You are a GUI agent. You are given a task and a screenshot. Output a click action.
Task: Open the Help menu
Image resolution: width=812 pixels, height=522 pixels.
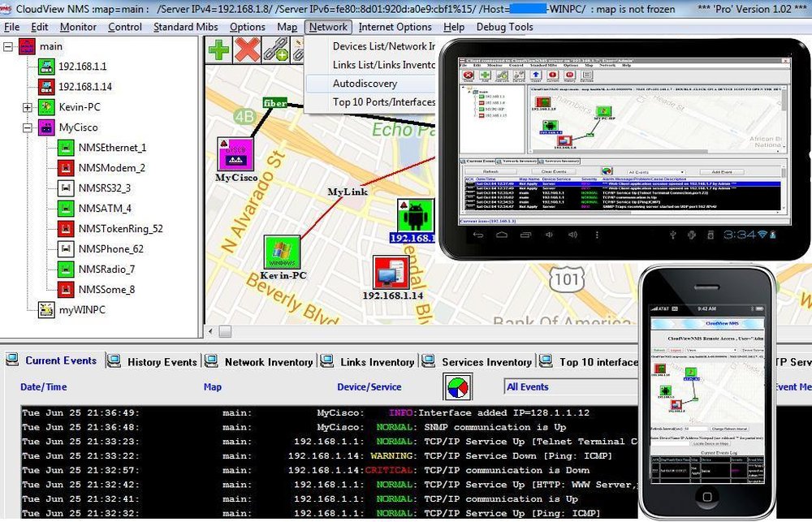(454, 27)
